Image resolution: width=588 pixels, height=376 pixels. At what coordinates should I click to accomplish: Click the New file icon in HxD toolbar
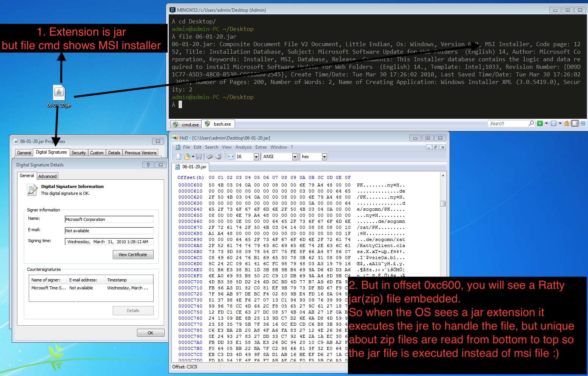point(179,157)
